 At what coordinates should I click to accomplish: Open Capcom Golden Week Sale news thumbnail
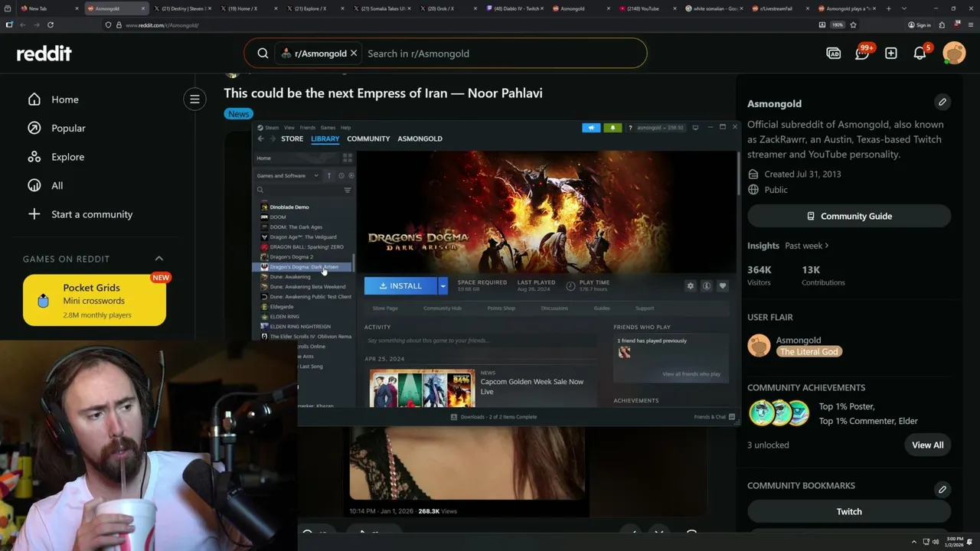[422, 389]
